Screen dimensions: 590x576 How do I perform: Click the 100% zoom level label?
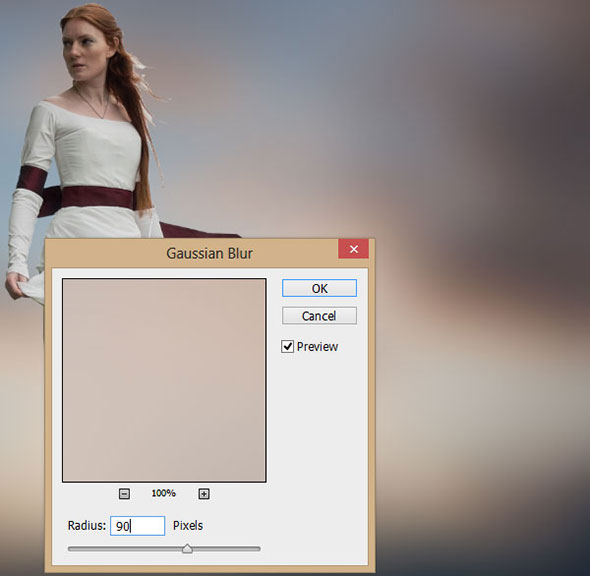[164, 493]
